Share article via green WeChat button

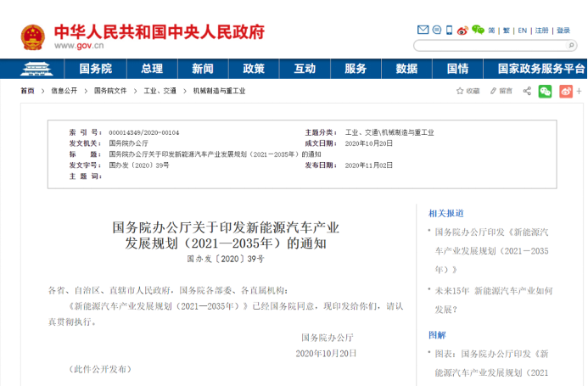545,91
